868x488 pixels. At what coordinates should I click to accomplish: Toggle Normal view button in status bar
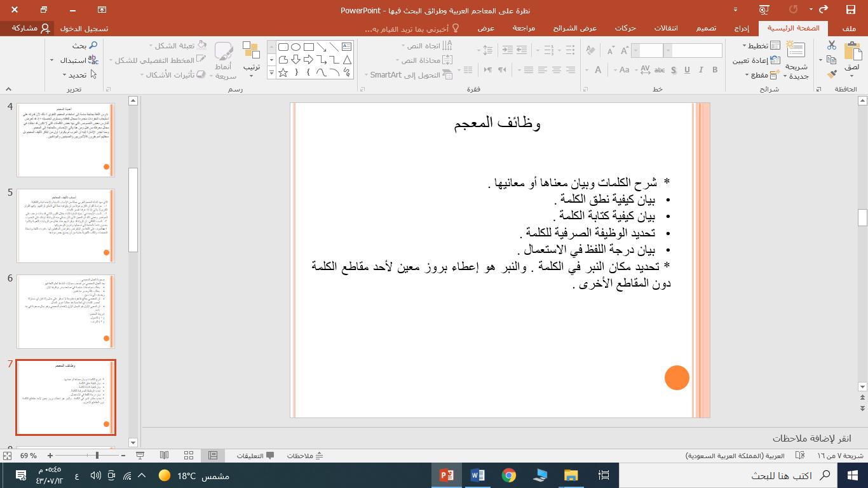(213, 456)
